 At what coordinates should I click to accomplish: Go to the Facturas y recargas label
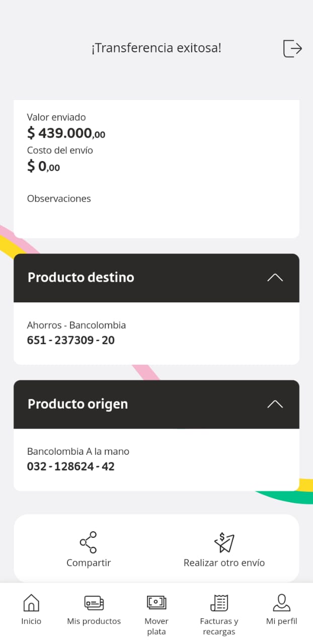tap(219, 626)
